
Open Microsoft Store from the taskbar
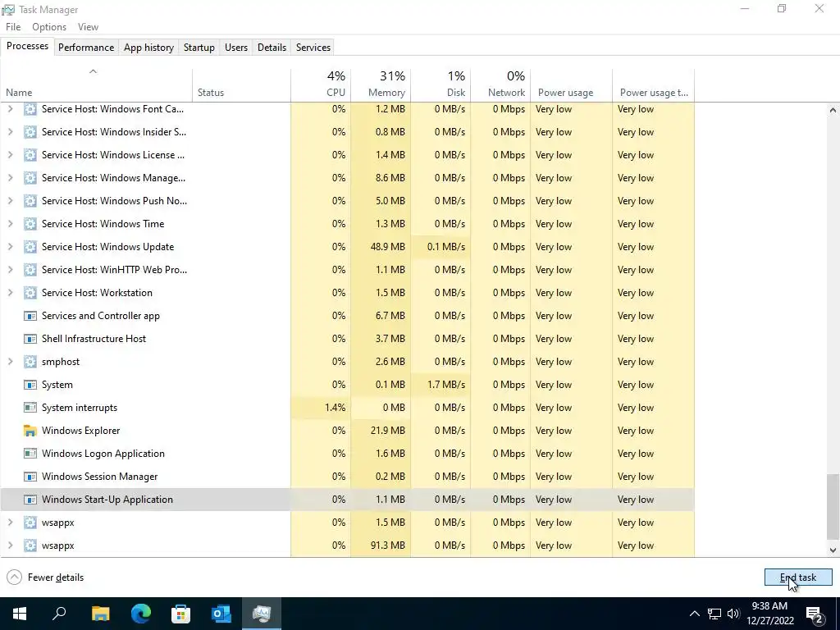coord(181,614)
